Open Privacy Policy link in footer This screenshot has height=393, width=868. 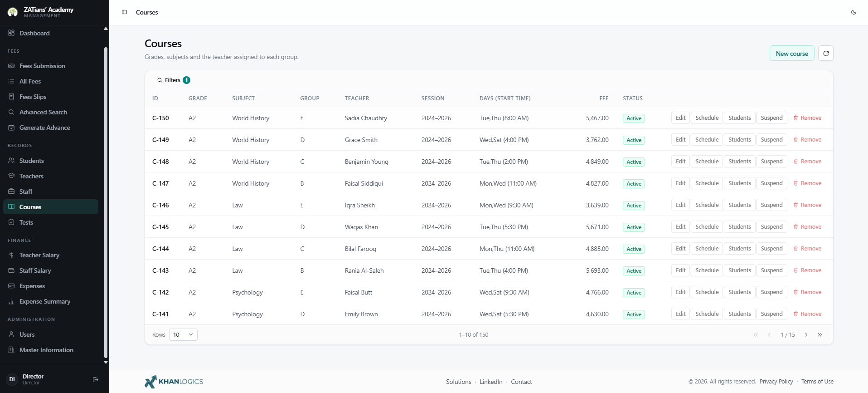[776, 382]
